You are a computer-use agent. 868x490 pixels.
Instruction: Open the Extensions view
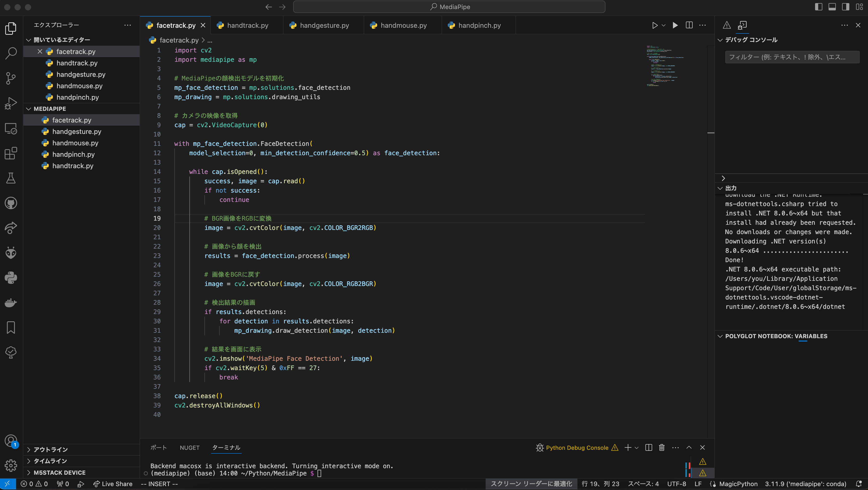click(x=11, y=153)
